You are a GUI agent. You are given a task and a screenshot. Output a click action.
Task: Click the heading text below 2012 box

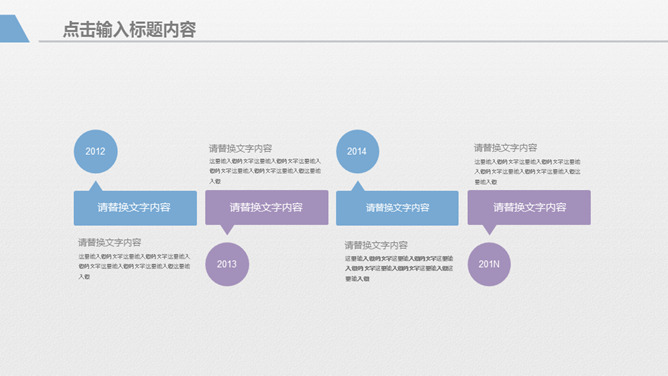click(x=109, y=242)
